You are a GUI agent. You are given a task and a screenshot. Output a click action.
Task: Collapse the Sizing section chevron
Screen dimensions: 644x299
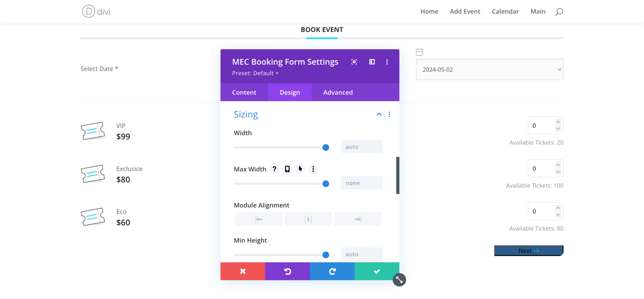[x=379, y=114]
